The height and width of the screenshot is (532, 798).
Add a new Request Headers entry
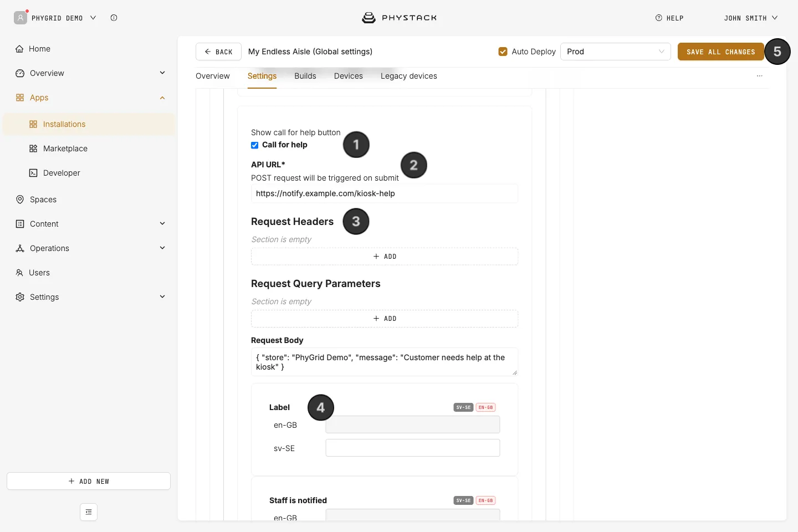(x=385, y=257)
